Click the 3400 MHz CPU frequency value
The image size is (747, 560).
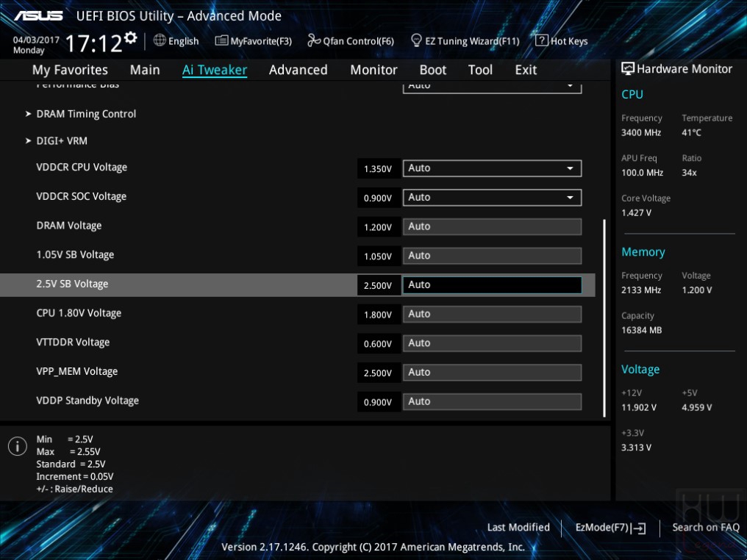pos(641,133)
